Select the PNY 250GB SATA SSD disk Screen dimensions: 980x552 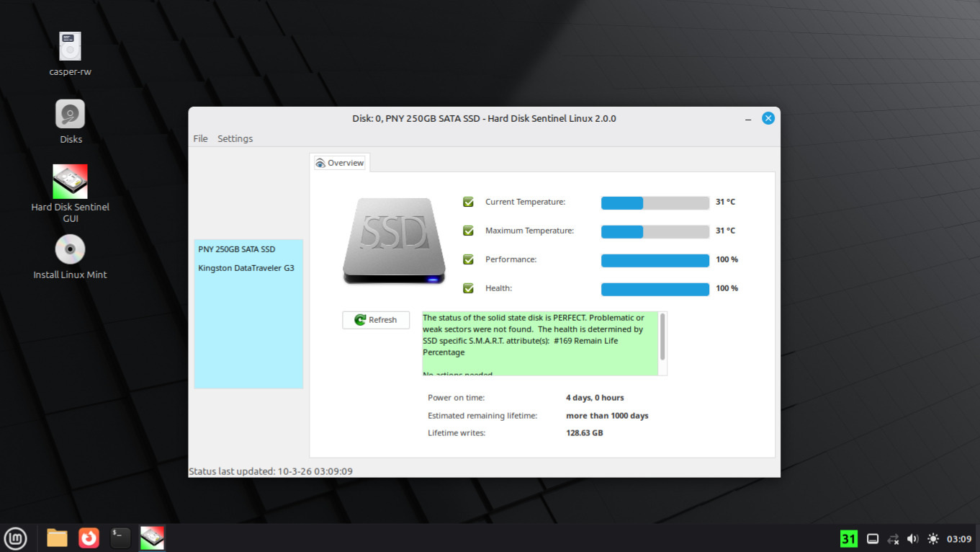pyautogui.click(x=237, y=249)
